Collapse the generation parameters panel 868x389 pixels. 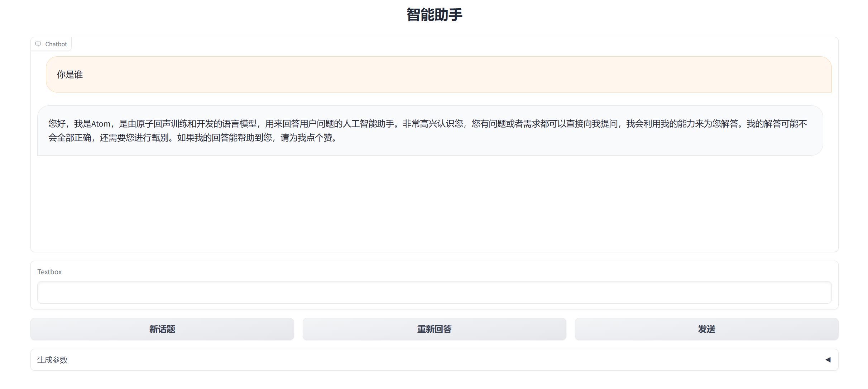click(x=828, y=360)
